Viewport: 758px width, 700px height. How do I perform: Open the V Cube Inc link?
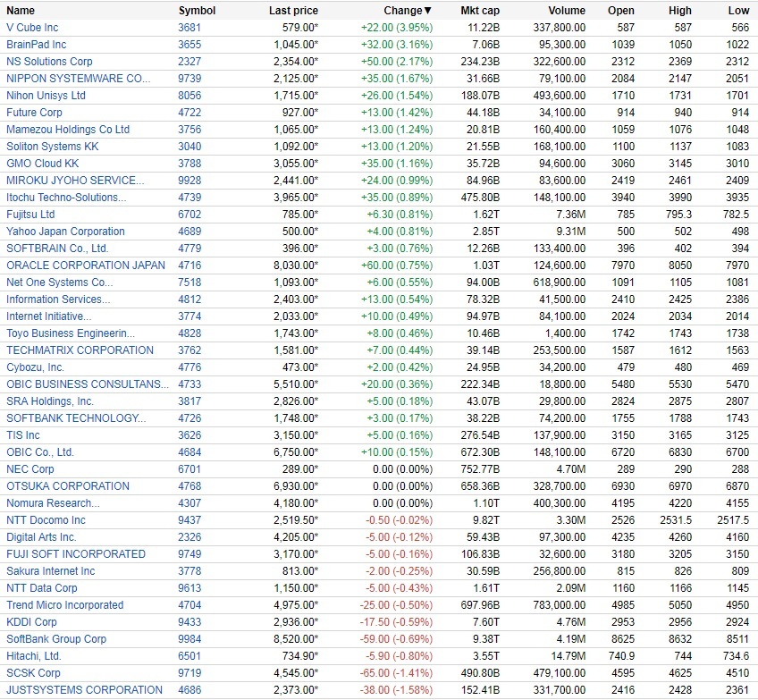pos(32,28)
